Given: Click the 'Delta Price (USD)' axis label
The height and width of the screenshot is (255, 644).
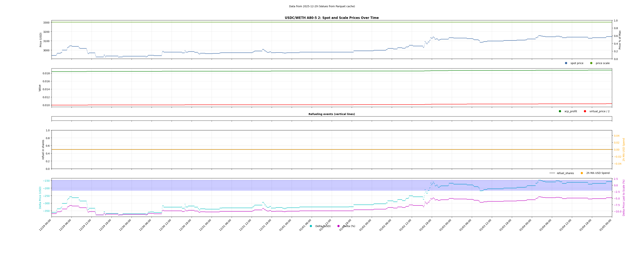Looking at the screenshot, I should click(40, 198).
